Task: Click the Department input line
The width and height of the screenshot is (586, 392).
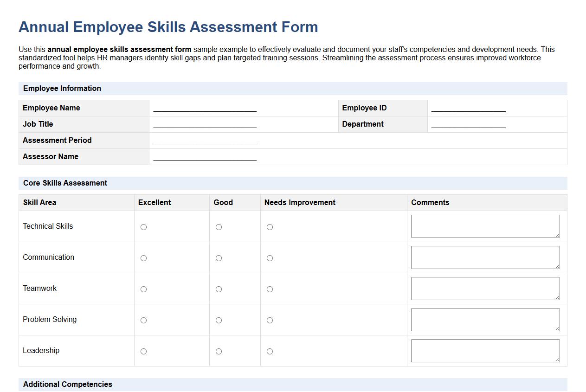Action: (x=468, y=124)
